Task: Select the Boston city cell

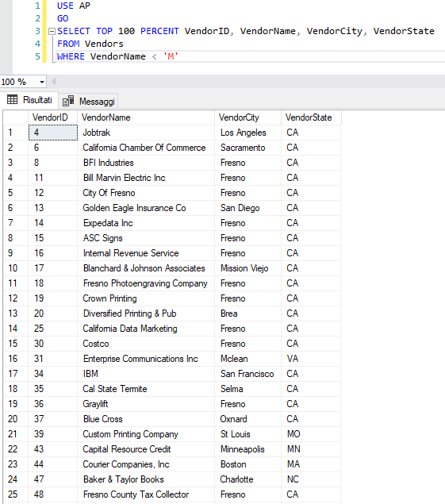Action: click(247, 465)
